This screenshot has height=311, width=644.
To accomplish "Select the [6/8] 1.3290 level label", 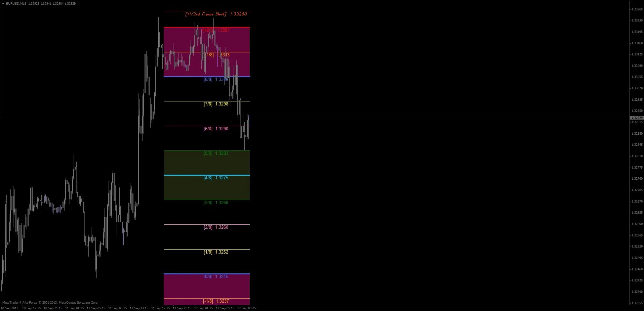I will click(x=216, y=129).
